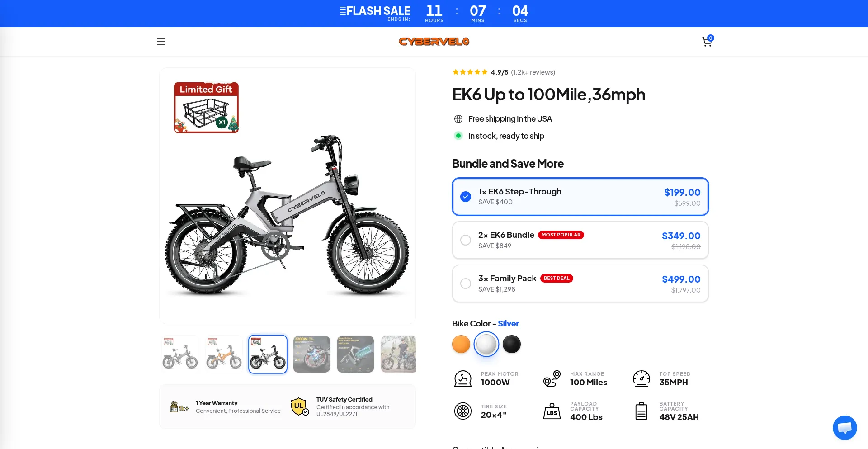View the orange bike thumbnail
Screen dimensions: 868x449
[224, 354]
